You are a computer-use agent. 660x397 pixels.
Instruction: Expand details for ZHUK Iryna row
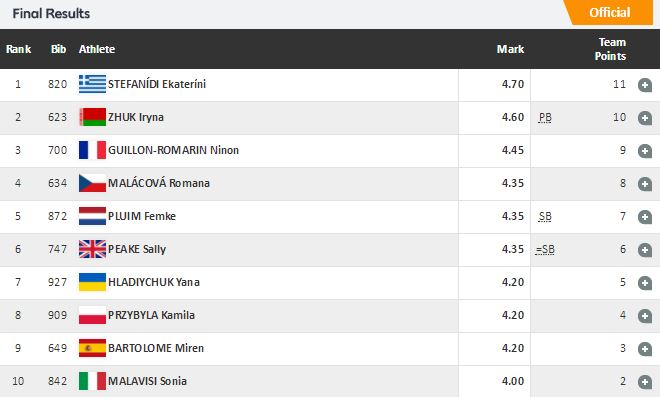[x=645, y=118]
